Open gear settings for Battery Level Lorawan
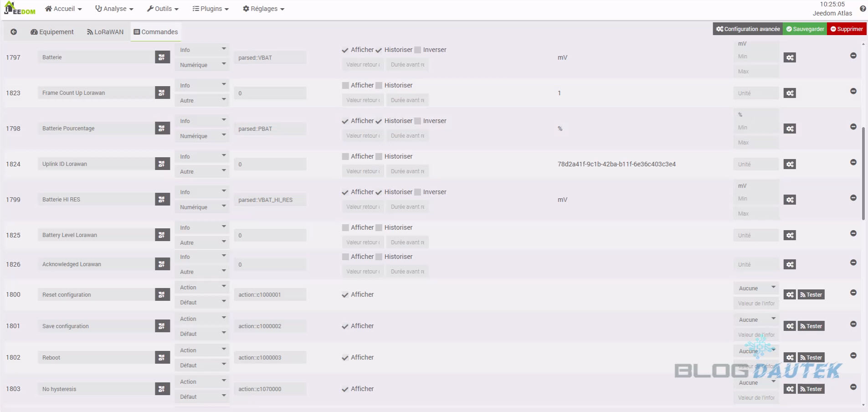Screen dimensions: 868x412 tap(790, 235)
